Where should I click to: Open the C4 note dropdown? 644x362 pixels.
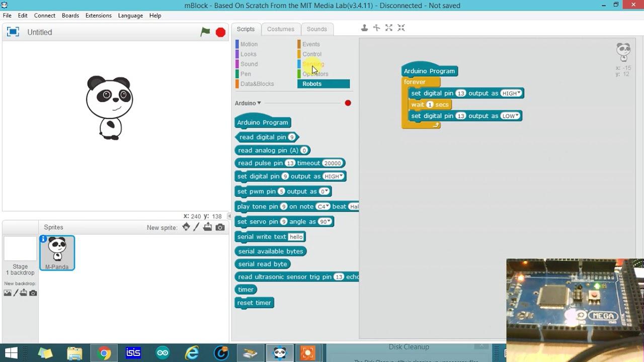323,207
